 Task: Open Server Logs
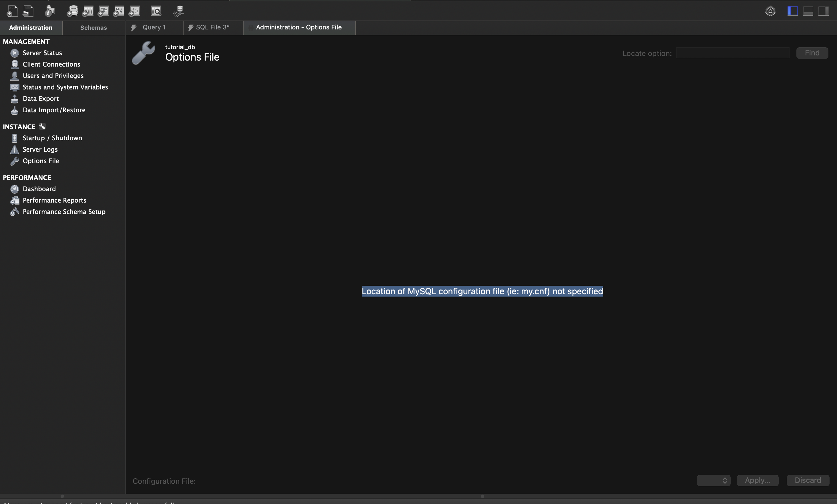[x=40, y=149]
